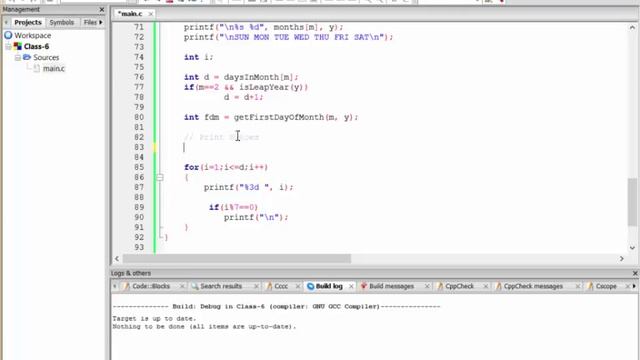
Task: Click the "int d = daysInMonth[m];" line
Action: tap(241, 77)
